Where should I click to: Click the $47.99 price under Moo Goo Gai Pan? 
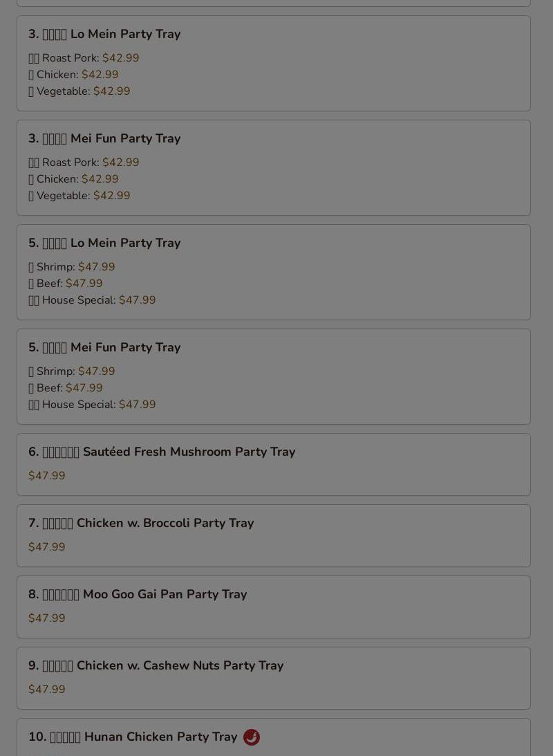click(47, 618)
